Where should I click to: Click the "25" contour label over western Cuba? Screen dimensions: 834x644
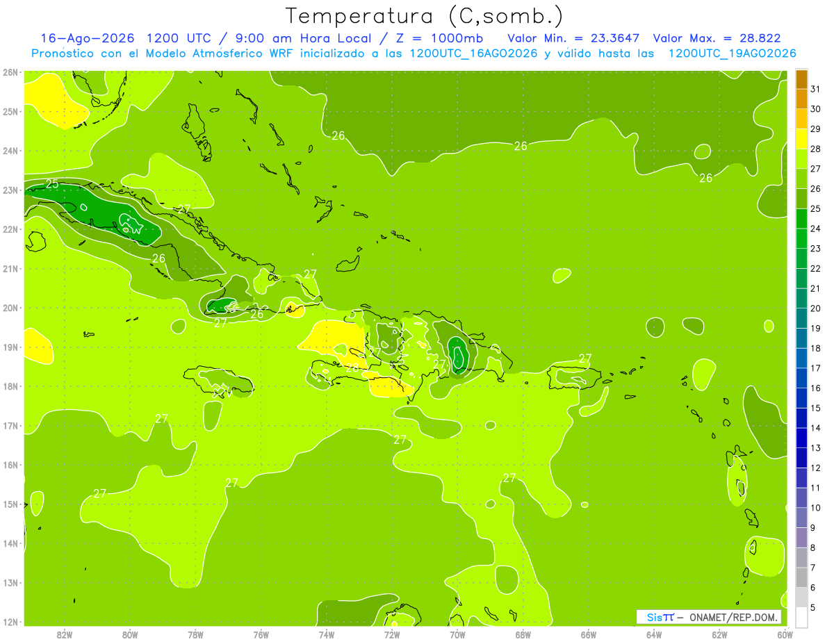[52, 184]
